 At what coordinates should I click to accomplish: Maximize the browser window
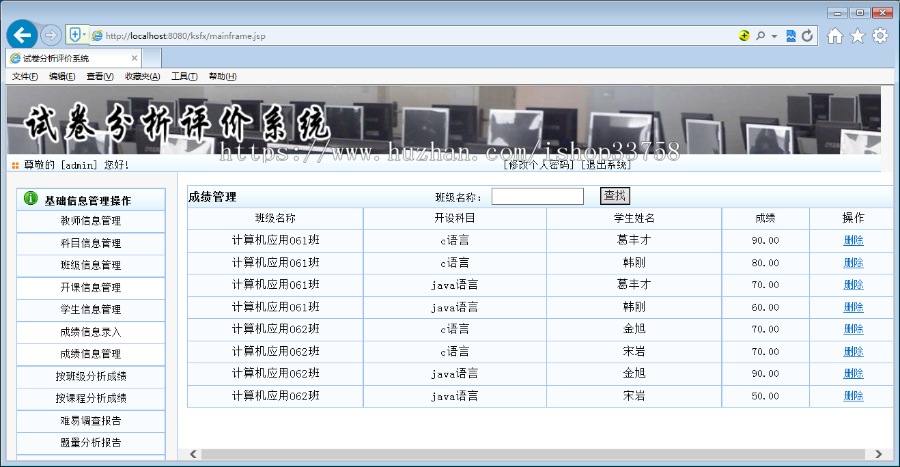coord(860,13)
